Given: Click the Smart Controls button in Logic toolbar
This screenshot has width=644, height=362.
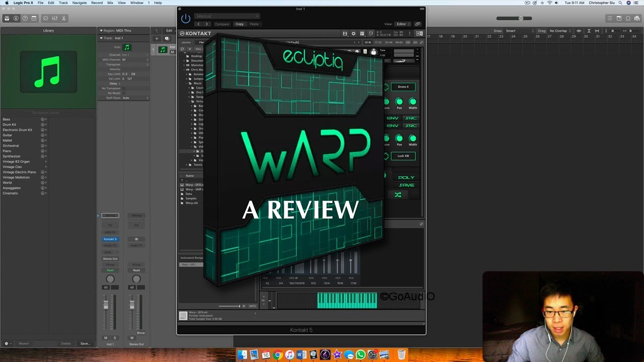Looking at the screenshot, I should [x=46, y=18].
